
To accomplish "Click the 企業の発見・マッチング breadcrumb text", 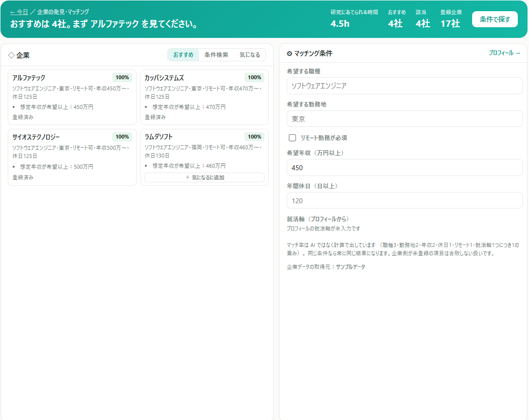I will point(63,12).
